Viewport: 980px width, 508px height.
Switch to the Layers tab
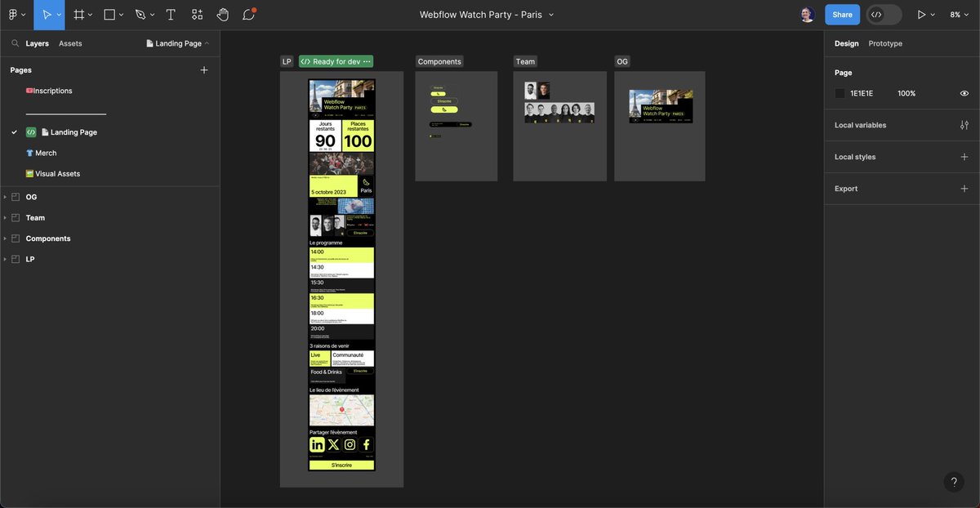click(37, 43)
